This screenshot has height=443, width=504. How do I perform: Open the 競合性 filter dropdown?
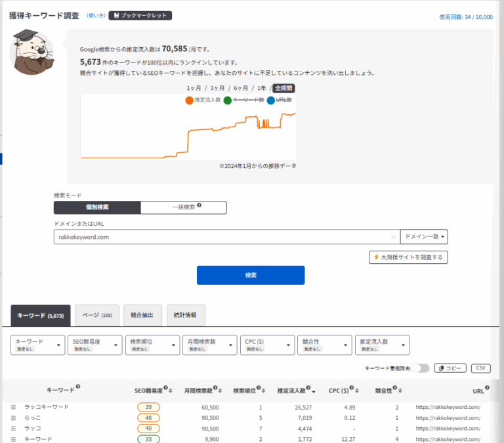325,345
